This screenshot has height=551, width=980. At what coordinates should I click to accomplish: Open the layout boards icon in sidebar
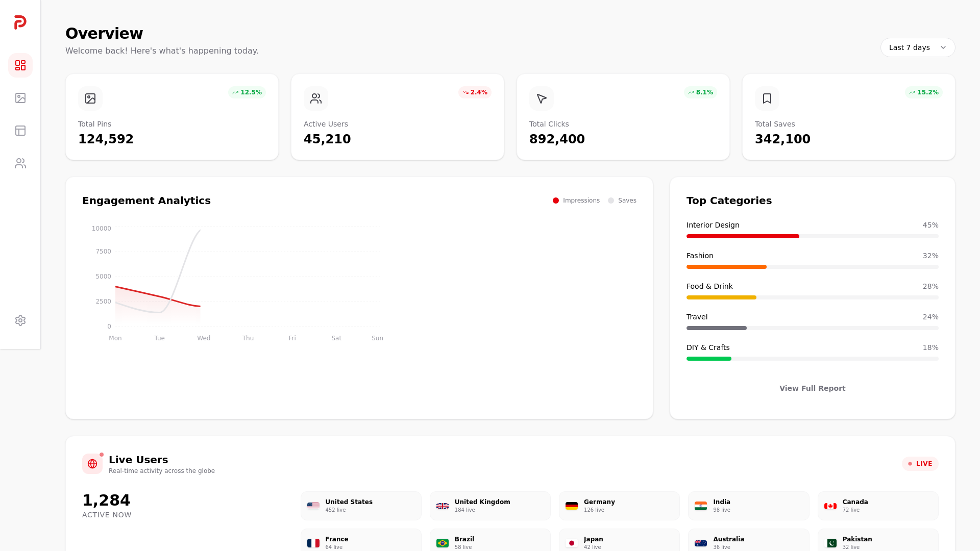[20, 131]
